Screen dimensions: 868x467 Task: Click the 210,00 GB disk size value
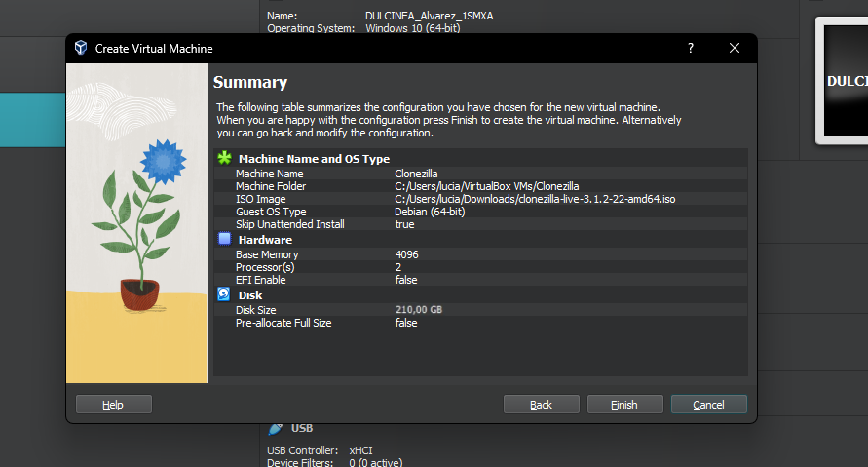[x=419, y=310]
